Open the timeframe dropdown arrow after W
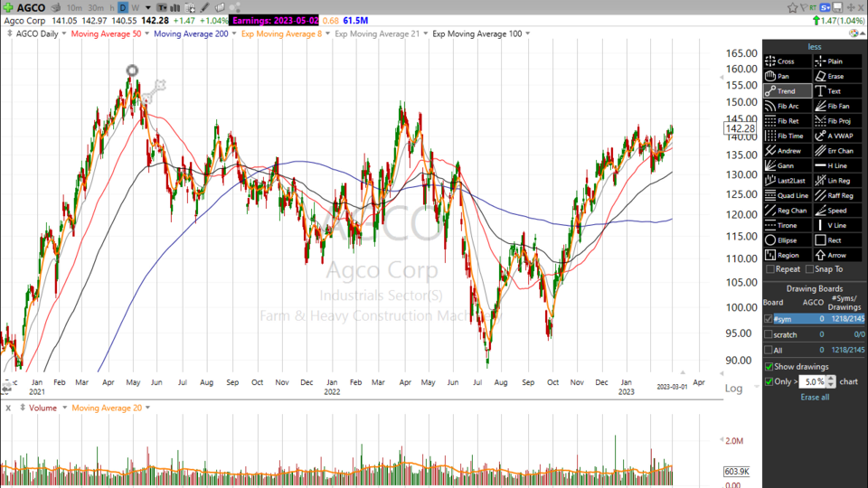868x488 pixels. pos(147,8)
